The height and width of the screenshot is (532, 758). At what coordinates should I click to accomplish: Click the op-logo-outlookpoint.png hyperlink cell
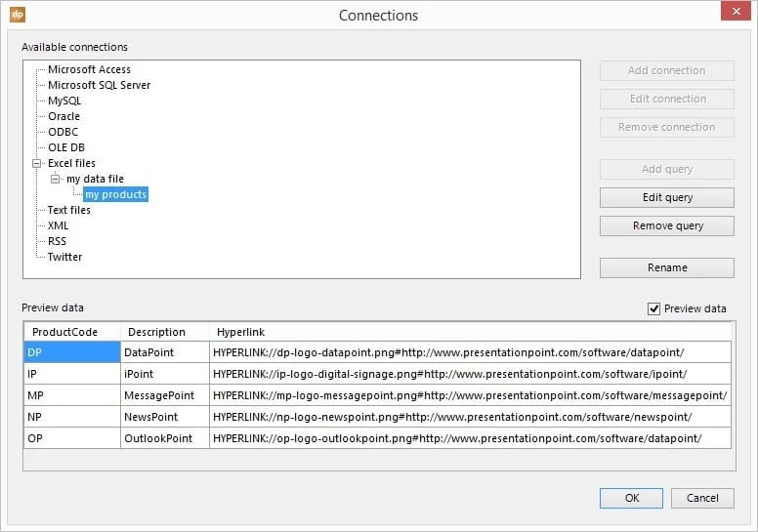[x=470, y=438]
